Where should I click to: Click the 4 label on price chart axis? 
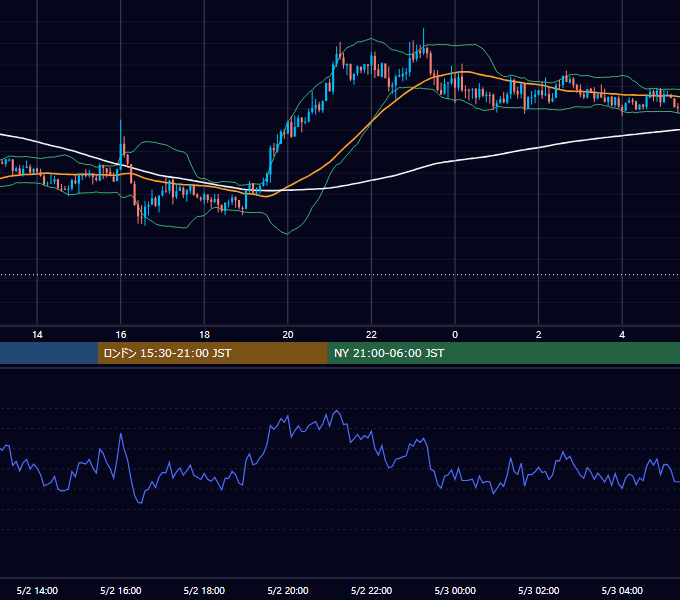pyautogui.click(x=622, y=335)
